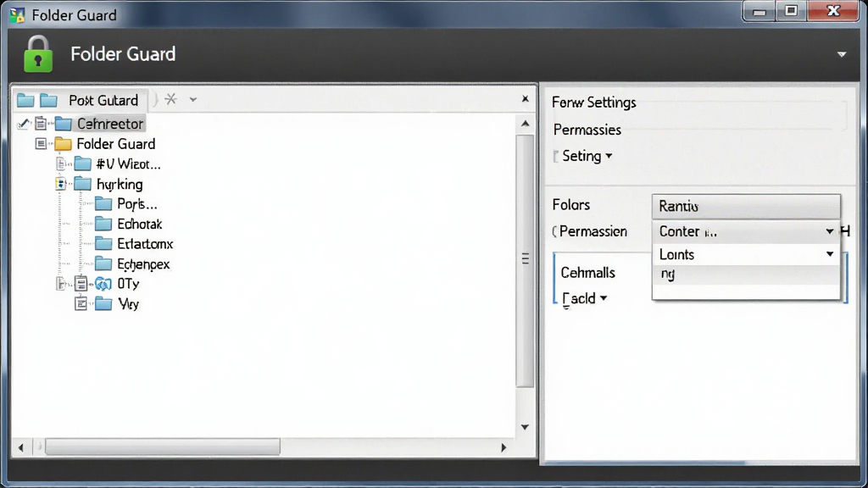
Task: Select the 'ng' list entry
Action: coord(746,274)
